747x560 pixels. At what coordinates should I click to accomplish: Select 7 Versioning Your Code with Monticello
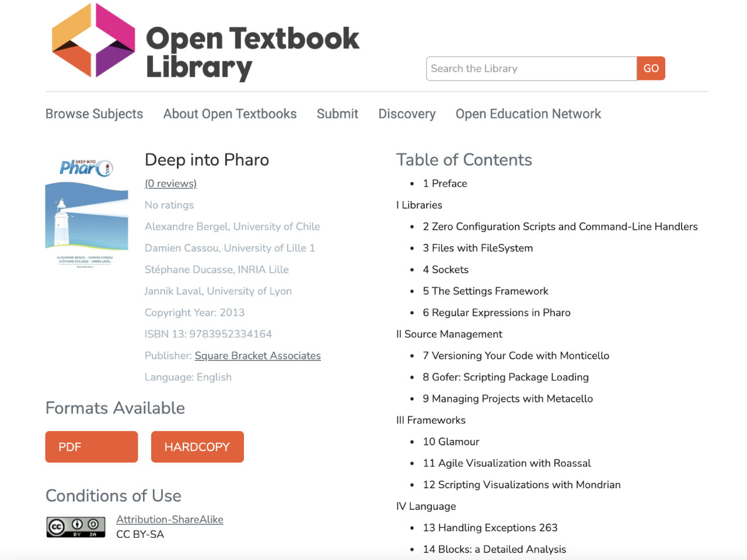[x=516, y=356]
